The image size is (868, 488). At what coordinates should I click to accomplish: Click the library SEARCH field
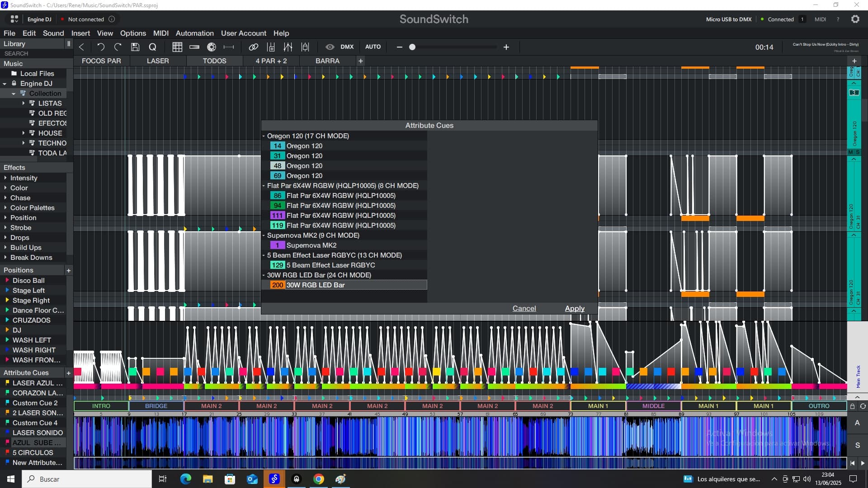pyautogui.click(x=36, y=53)
